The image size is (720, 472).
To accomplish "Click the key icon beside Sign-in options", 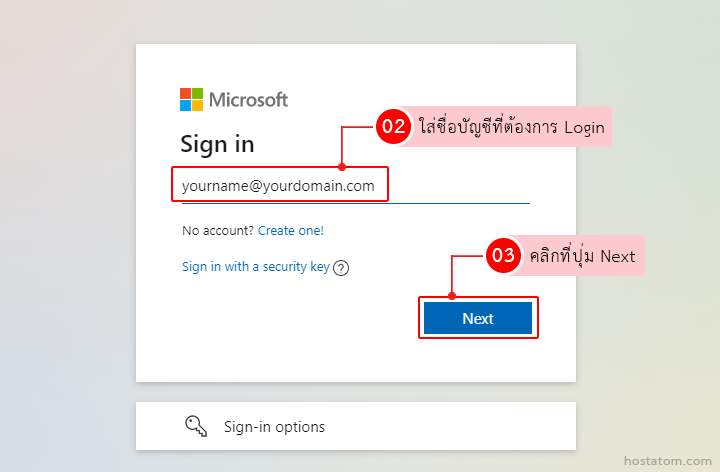I will pos(195,426).
